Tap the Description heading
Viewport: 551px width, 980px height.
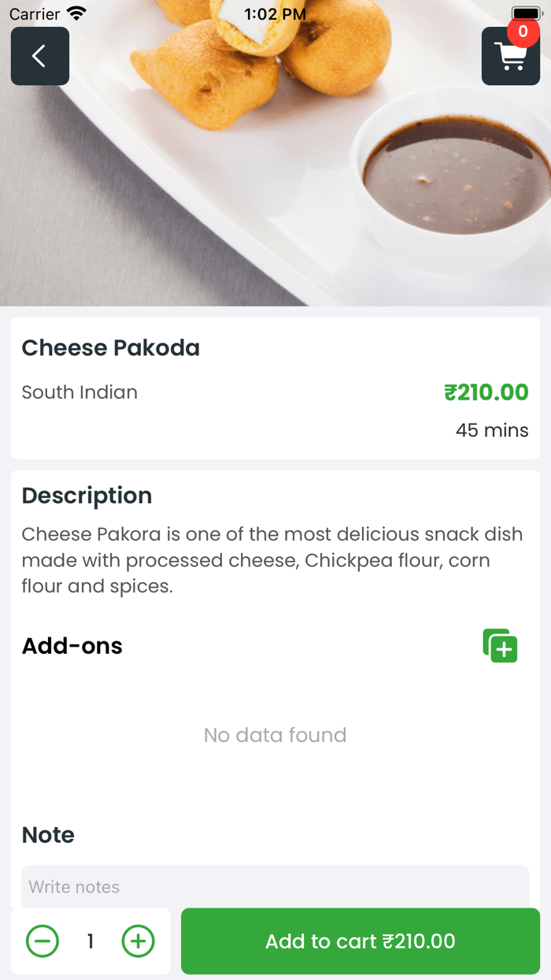[87, 496]
